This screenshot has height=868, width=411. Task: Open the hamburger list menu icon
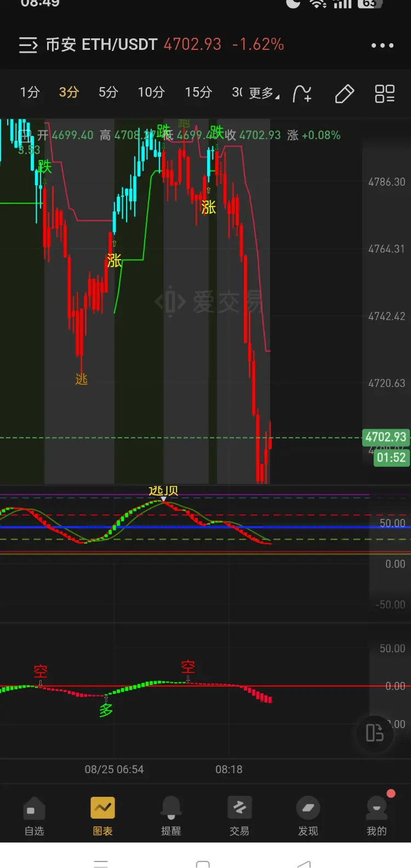28,45
